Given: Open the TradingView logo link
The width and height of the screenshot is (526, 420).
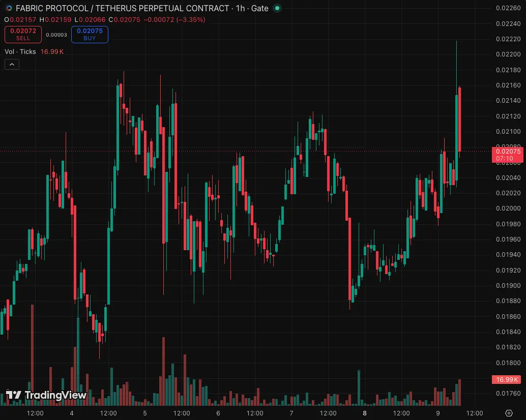Looking at the screenshot, I should [46, 395].
